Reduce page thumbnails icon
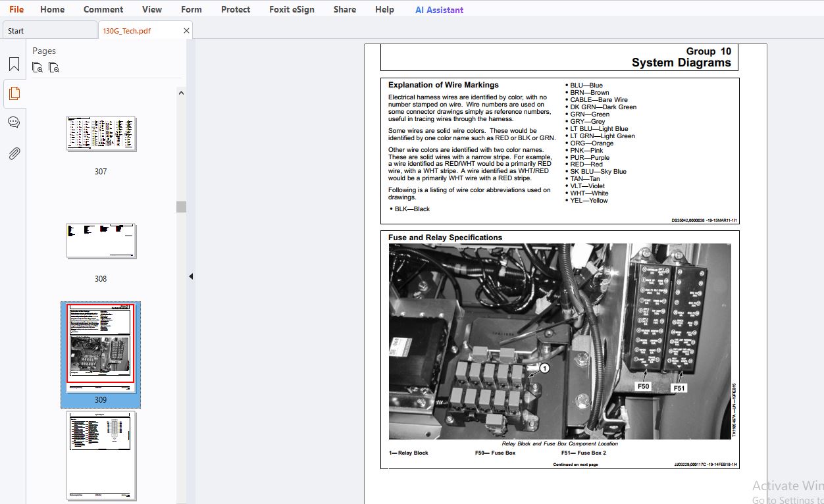The height and width of the screenshot is (504, 824). click(x=54, y=67)
